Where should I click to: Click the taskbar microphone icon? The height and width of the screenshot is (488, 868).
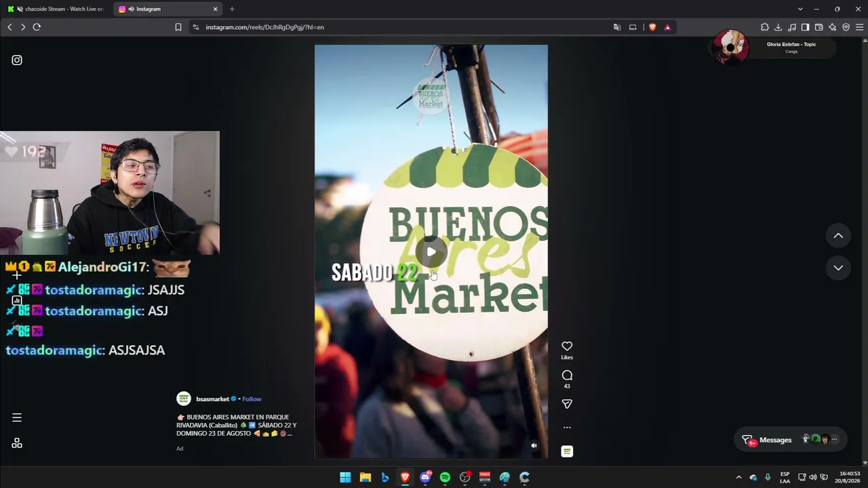[768, 477]
